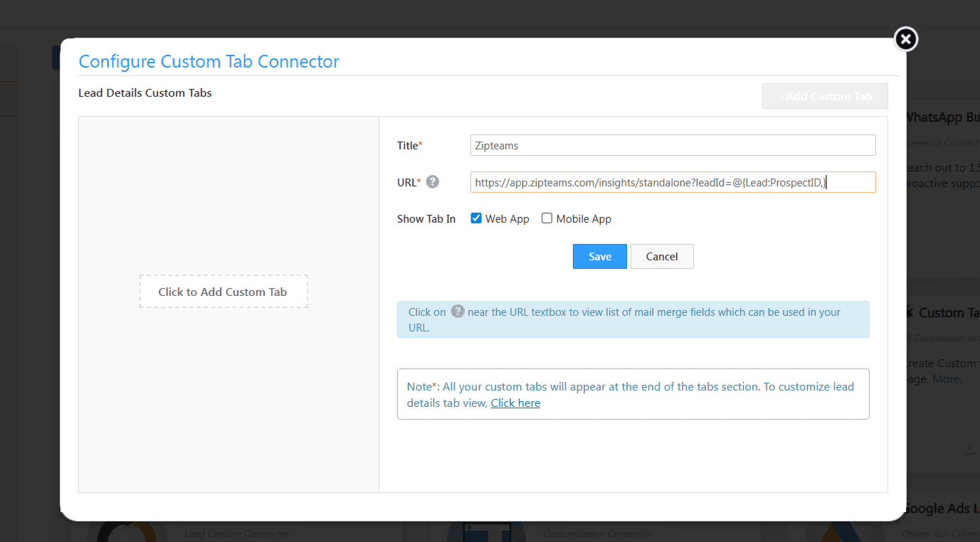The image size is (980, 542).
Task: Click the download icon on the background card
Action: [x=969, y=450]
